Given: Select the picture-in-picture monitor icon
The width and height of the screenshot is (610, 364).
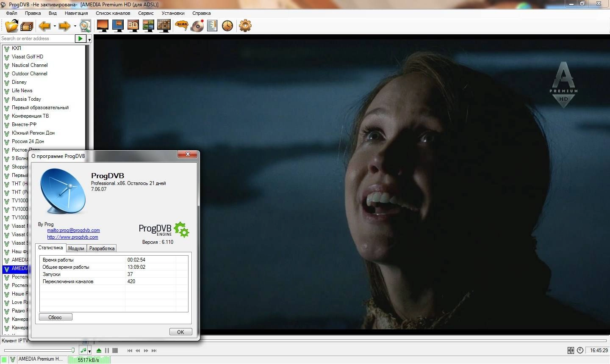Looking at the screenshot, I should tap(118, 26).
